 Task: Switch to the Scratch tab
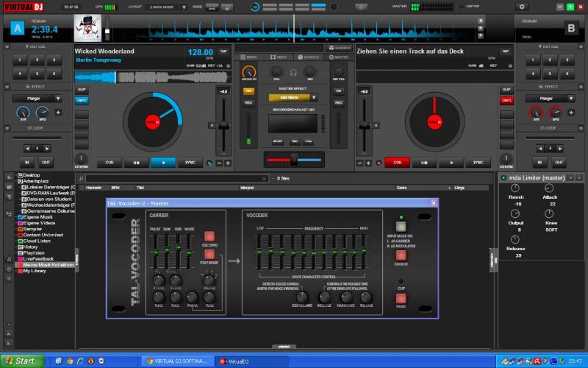point(308,57)
